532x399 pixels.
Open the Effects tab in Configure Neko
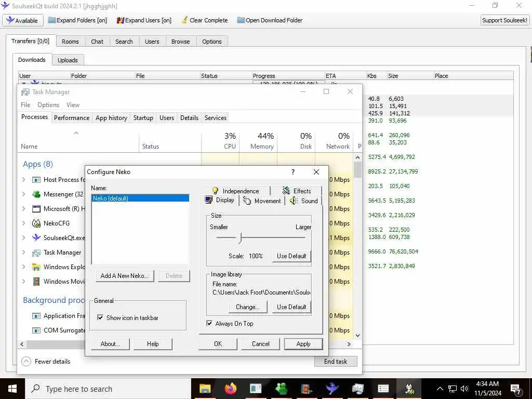[x=297, y=191]
